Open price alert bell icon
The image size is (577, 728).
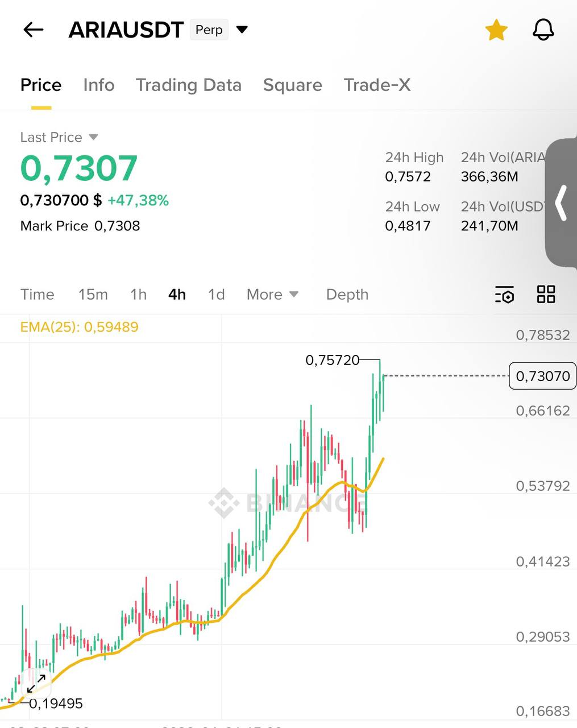pos(543,30)
